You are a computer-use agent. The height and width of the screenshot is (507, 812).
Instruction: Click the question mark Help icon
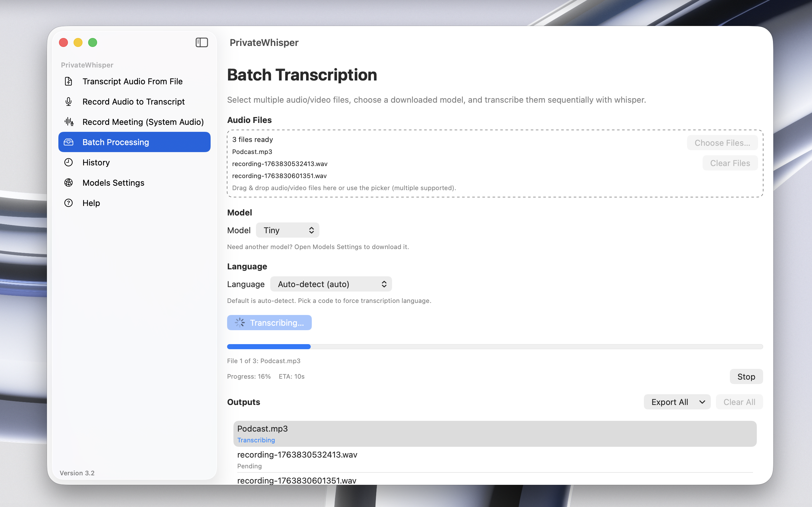[x=69, y=203]
